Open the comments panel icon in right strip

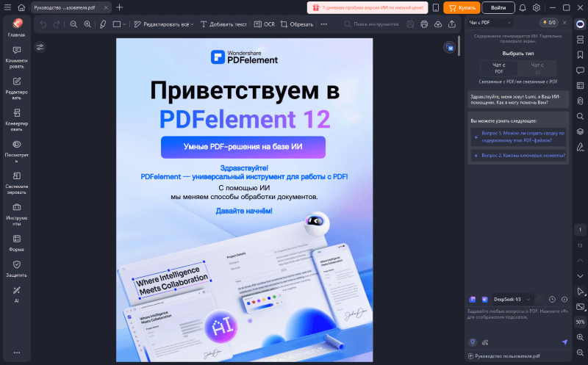580,71
